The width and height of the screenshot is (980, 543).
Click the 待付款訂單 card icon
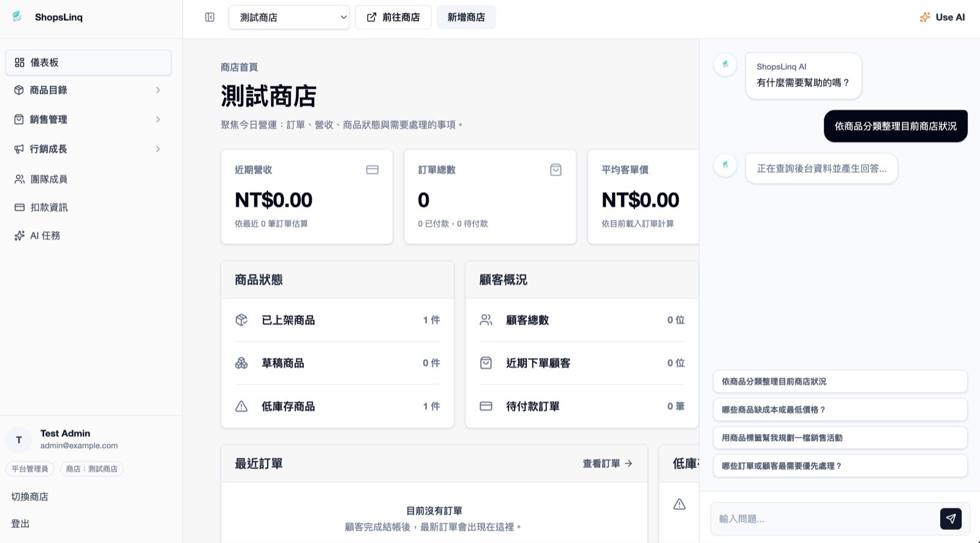pos(486,406)
